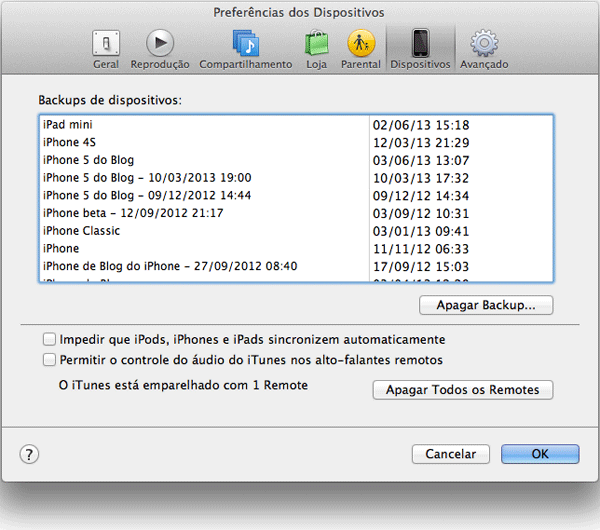Select the 'iPhone 5 do Blog' row dated 03/06/13
Screen dimensions: 600x530
pyautogui.click(x=296, y=160)
